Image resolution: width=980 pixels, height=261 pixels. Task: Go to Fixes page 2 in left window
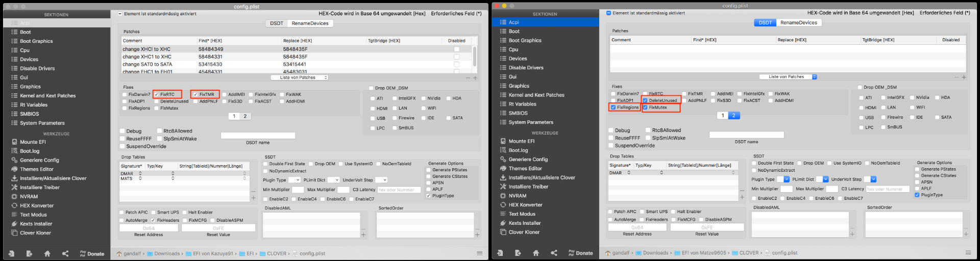245,116
